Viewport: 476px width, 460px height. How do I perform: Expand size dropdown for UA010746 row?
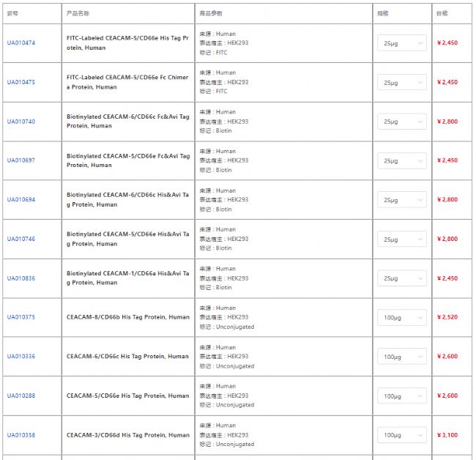coord(401,239)
